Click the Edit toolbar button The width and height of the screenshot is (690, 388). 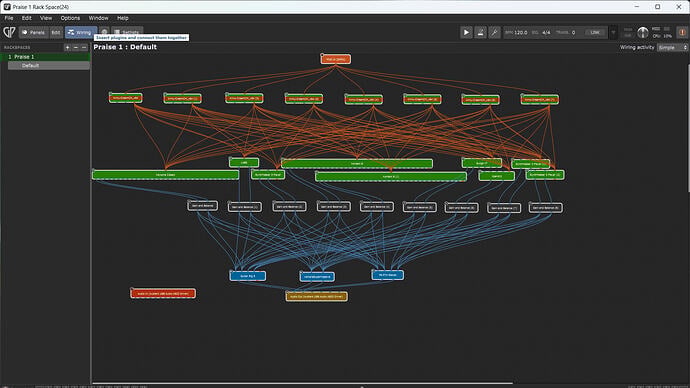(56, 32)
